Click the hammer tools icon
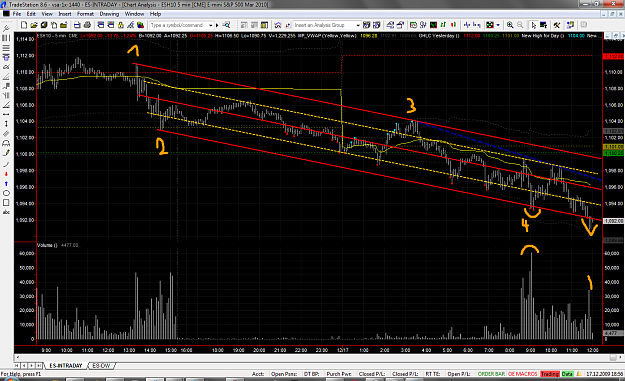This screenshot has height=381, width=625. pyautogui.click(x=556, y=25)
